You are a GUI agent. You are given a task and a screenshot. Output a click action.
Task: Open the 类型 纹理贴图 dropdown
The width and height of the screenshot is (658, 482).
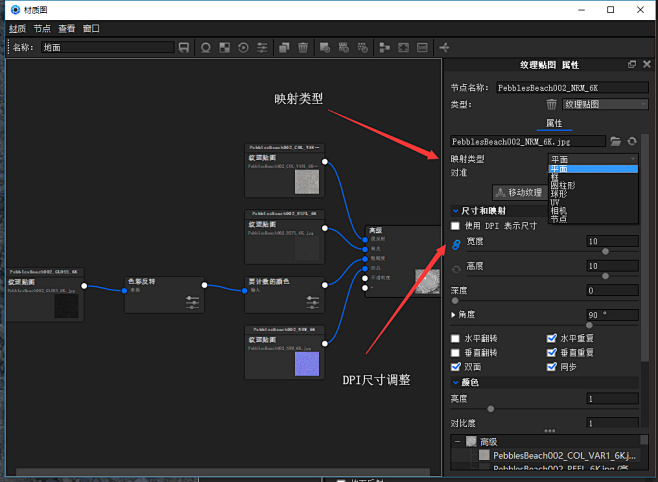(x=605, y=104)
